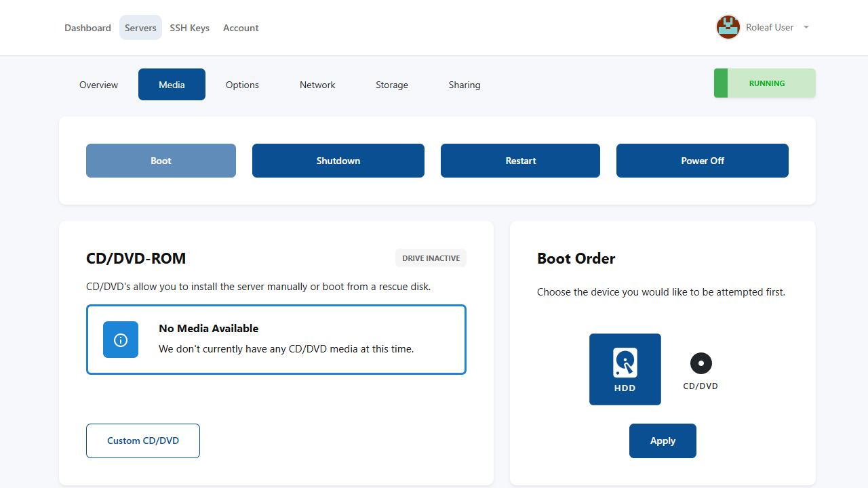Apply the selected boot order

pyautogui.click(x=663, y=441)
